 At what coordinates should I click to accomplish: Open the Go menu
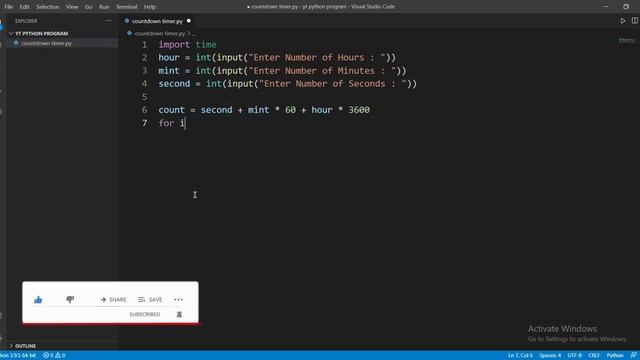click(x=89, y=7)
